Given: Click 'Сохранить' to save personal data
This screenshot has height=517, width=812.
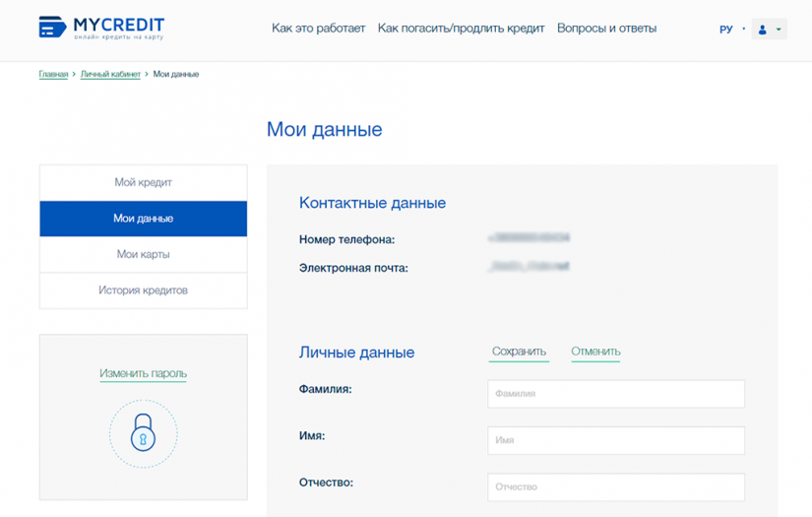Looking at the screenshot, I should point(519,352).
